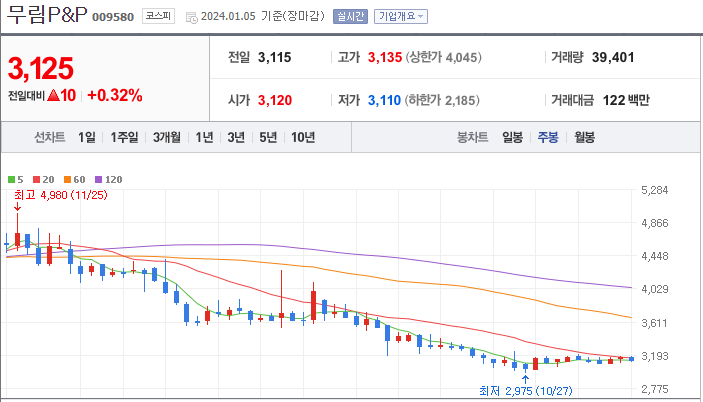Screen dimensions: 703x402
Task: Click the 고가 value 3,135
Action: click(x=385, y=57)
